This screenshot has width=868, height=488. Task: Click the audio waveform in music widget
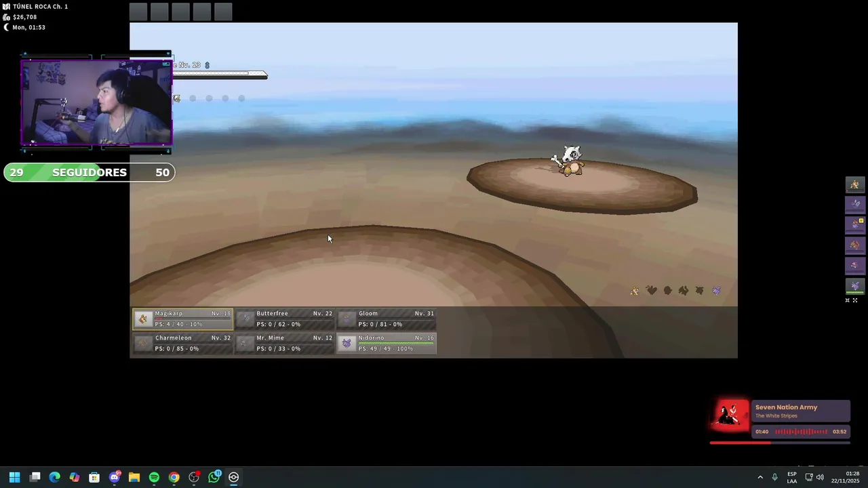pos(801,432)
